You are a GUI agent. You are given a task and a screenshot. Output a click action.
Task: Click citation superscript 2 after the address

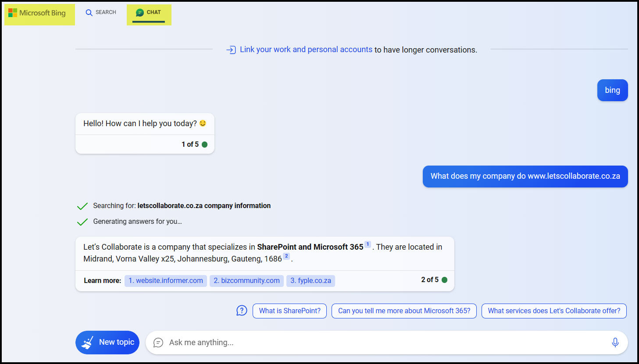tap(286, 256)
